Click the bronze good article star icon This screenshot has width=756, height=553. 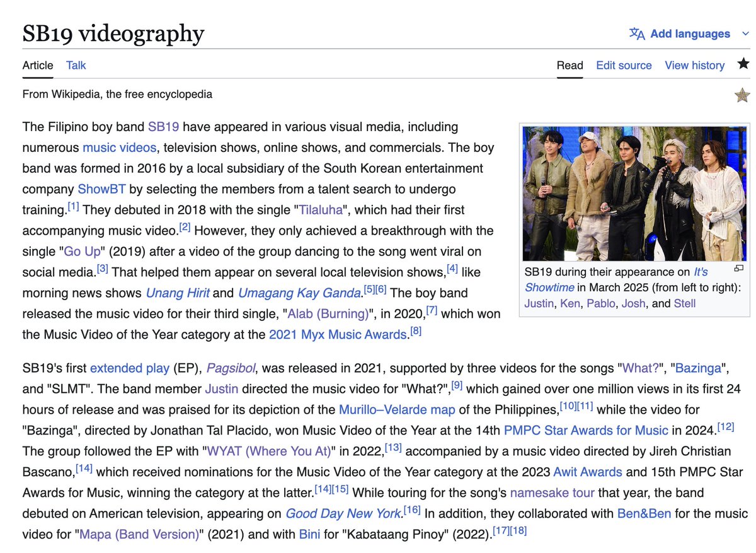pos(742,95)
